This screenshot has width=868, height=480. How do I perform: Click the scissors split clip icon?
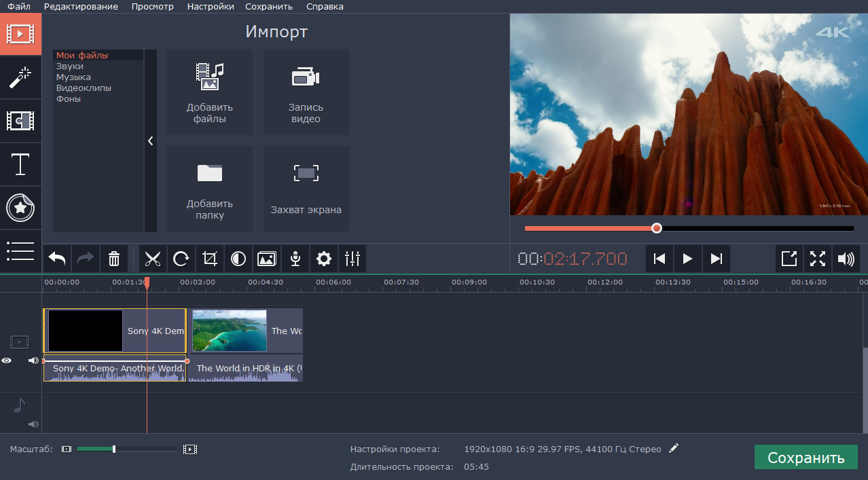click(x=153, y=259)
